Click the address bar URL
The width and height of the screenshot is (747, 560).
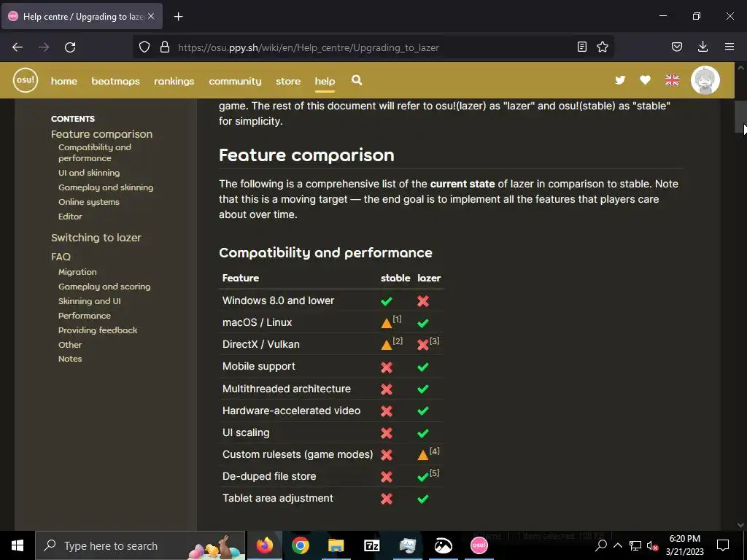pos(309,47)
